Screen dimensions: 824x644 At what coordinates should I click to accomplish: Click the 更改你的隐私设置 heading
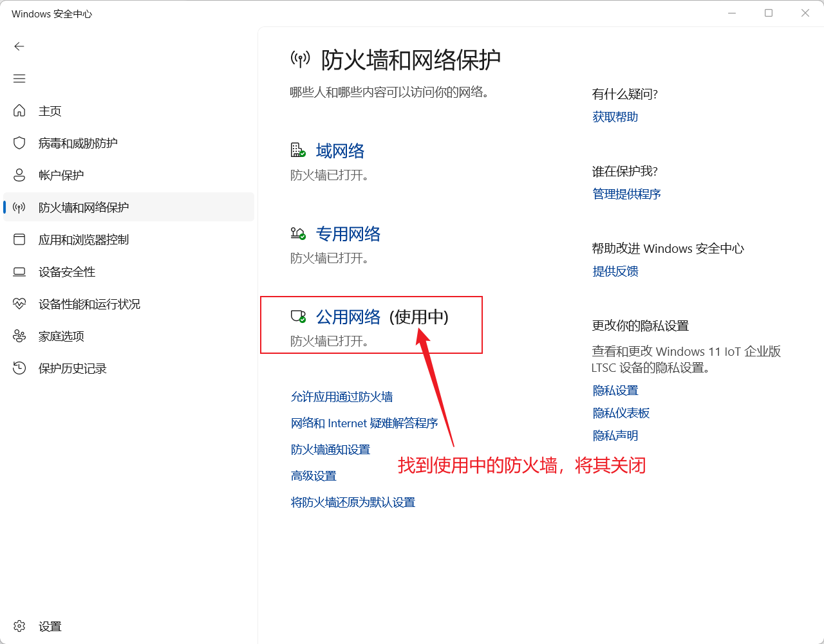click(x=641, y=326)
